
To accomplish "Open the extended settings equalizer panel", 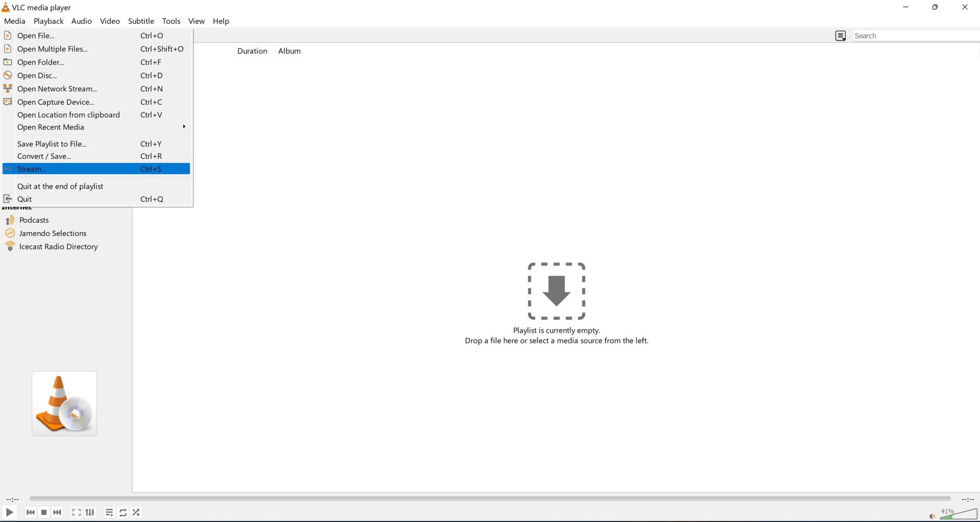I will [90, 512].
